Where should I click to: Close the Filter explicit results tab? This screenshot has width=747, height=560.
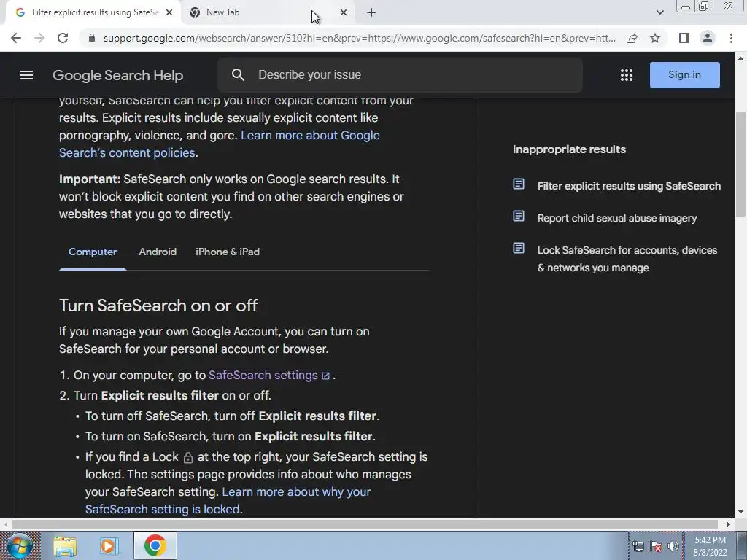click(x=169, y=12)
